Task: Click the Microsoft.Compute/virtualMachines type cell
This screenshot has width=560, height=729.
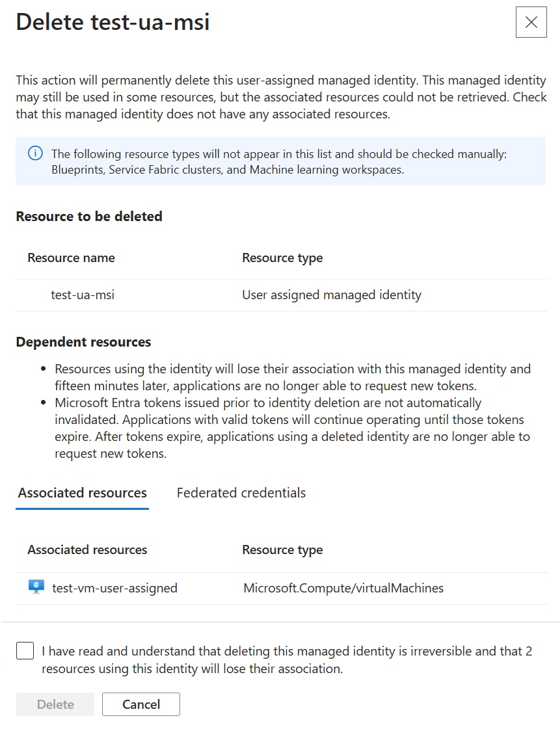Action: (343, 589)
